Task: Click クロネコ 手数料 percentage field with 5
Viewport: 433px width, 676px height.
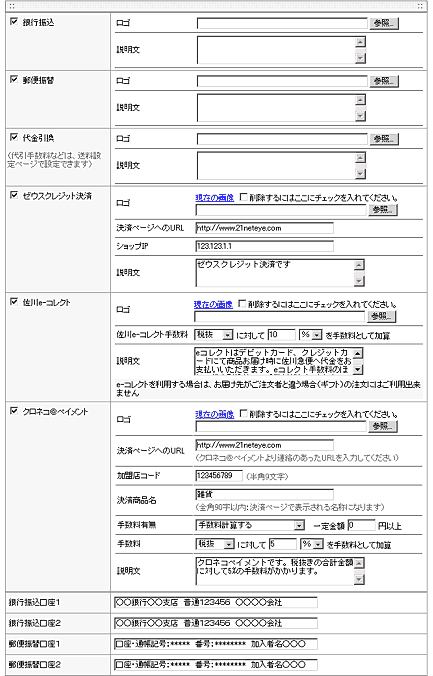Action: tap(283, 544)
